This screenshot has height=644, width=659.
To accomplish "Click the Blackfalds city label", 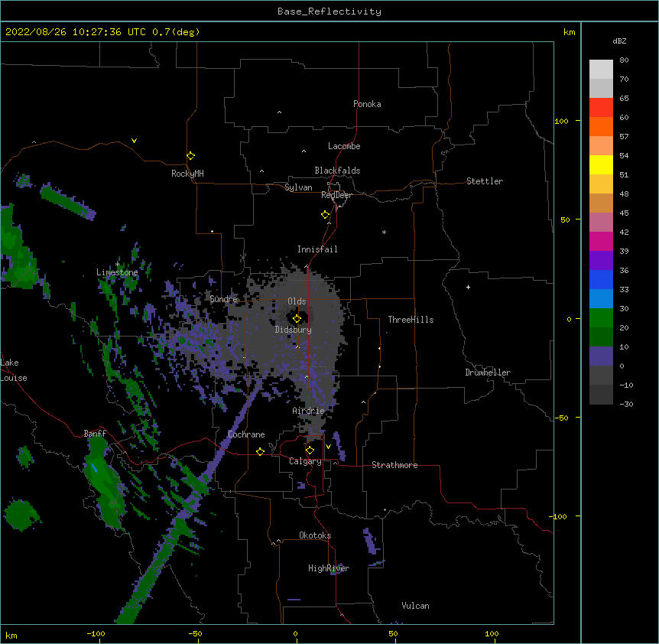I will (337, 171).
